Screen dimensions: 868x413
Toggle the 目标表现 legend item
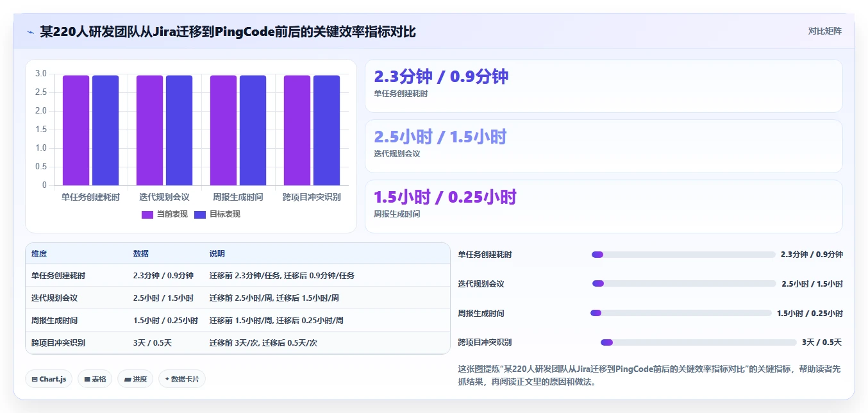(x=217, y=214)
